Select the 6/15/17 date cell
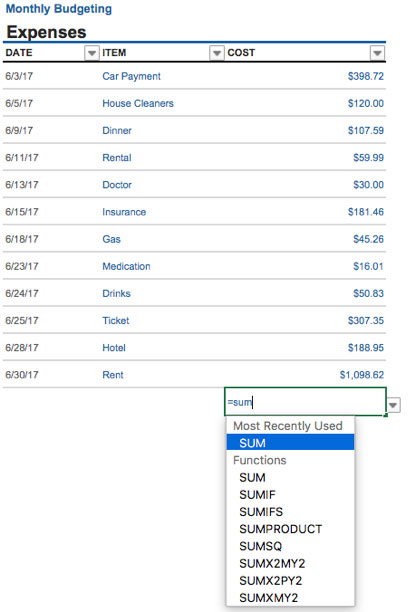 point(22,212)
